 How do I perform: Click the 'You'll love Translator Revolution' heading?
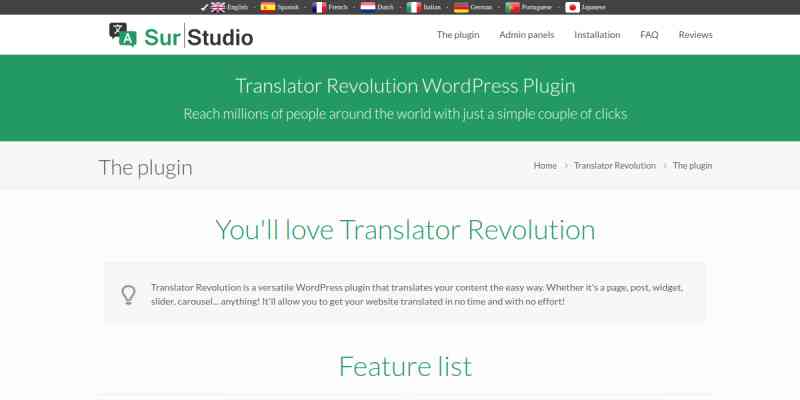point(405,230)
